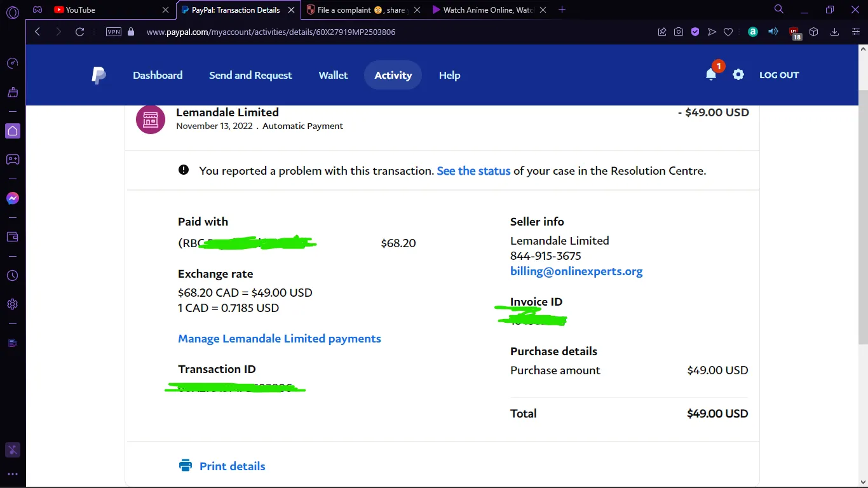Open the Opera main menu logo
The height and width of the screenshot is (488, 868).
[x=13, y=11]
